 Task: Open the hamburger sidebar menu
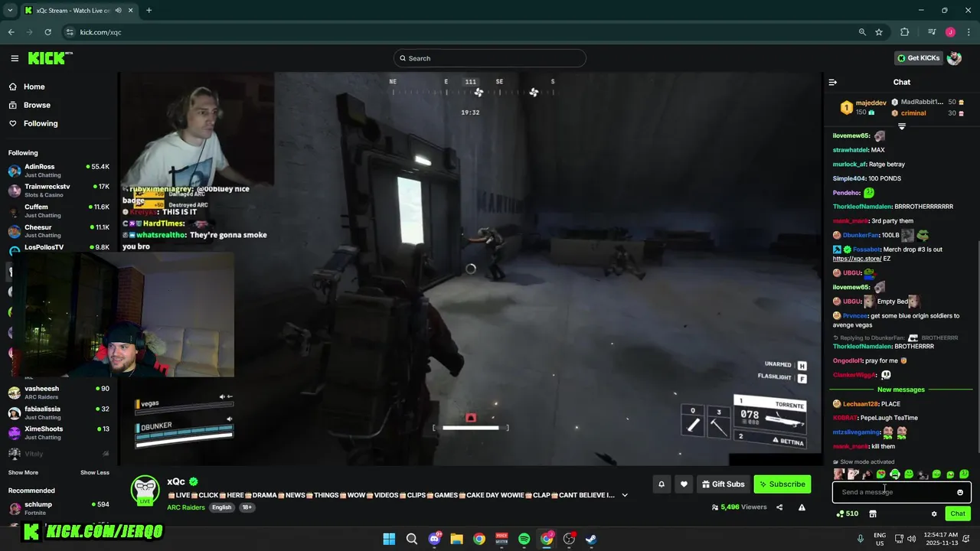(15, 58)
